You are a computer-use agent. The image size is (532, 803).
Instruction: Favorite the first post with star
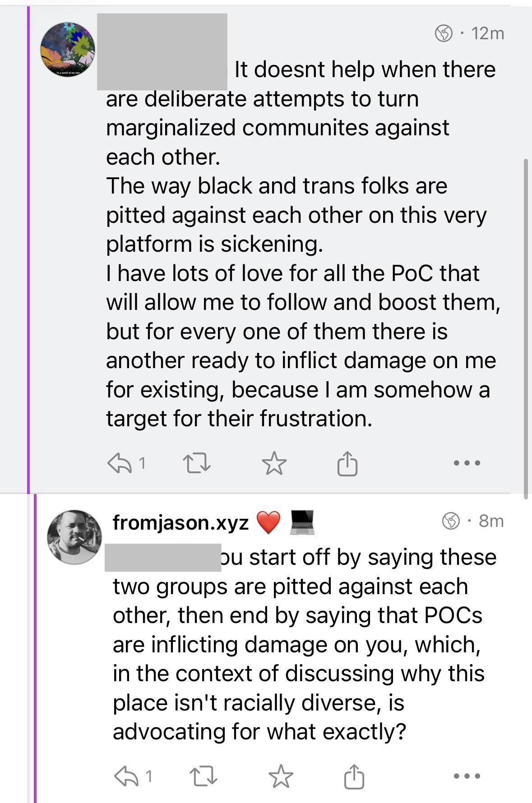[x=274, y=463]
